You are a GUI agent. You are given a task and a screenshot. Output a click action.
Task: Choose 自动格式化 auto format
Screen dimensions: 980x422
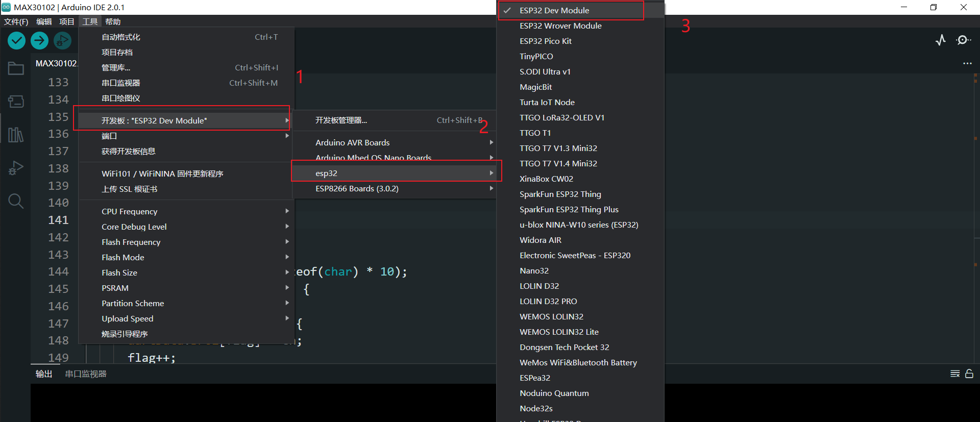pos(186,37)
